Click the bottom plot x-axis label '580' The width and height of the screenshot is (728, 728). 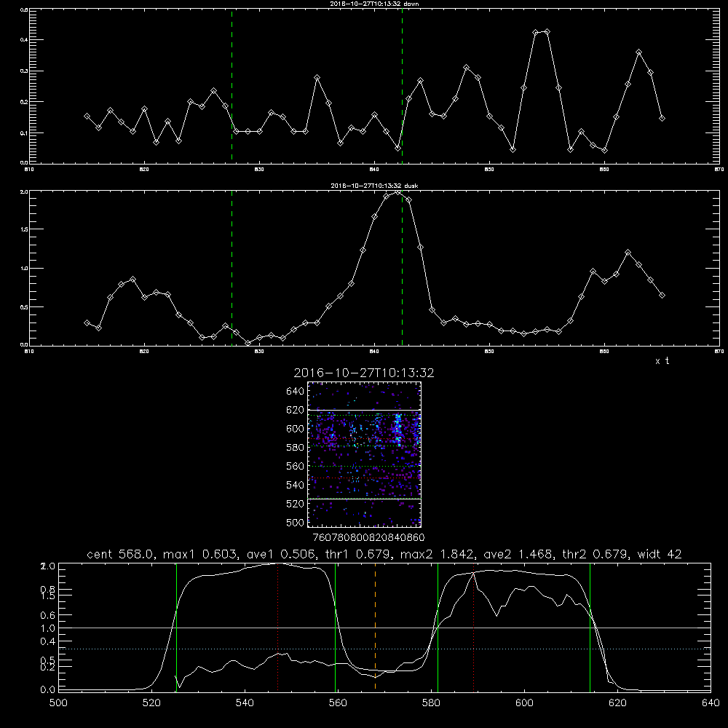(431, 703)
